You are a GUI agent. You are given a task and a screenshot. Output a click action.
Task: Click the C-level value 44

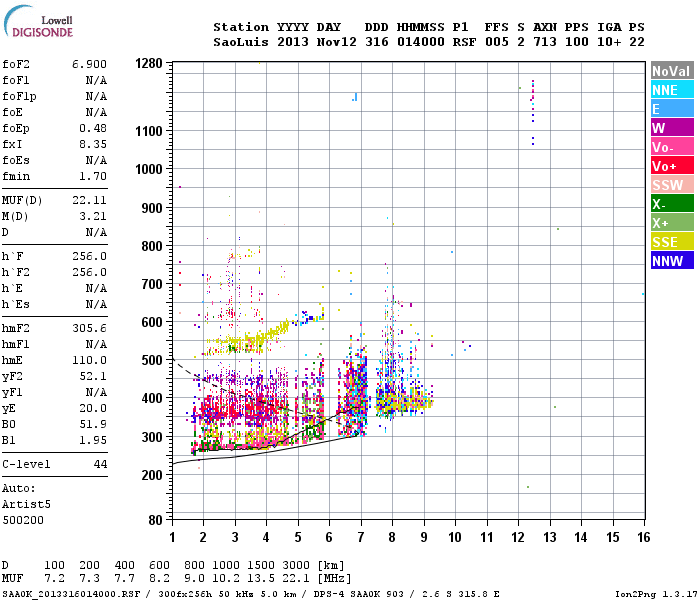[100, 464]
